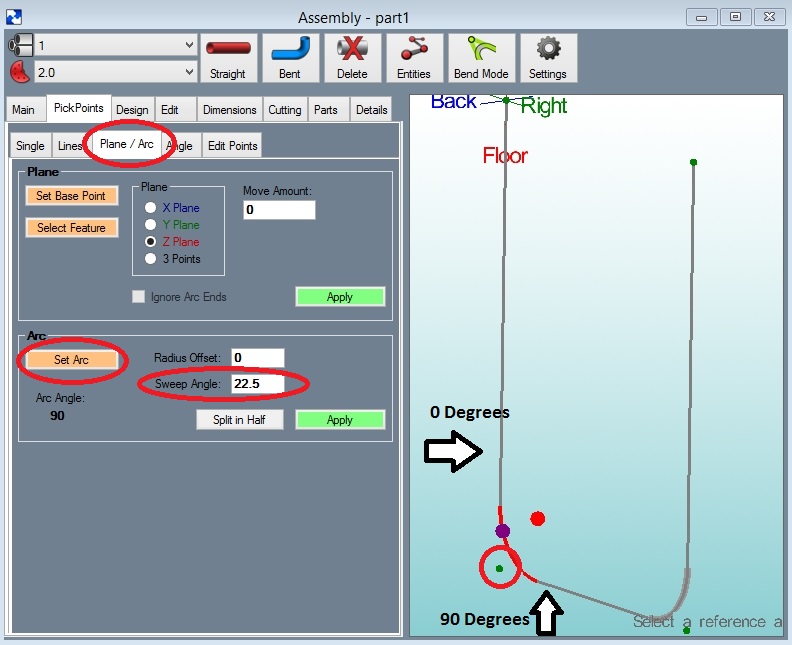This screenshot has height=645, width=792.
Task: Click Apply in the Plane section
Action: click(340, 296)
